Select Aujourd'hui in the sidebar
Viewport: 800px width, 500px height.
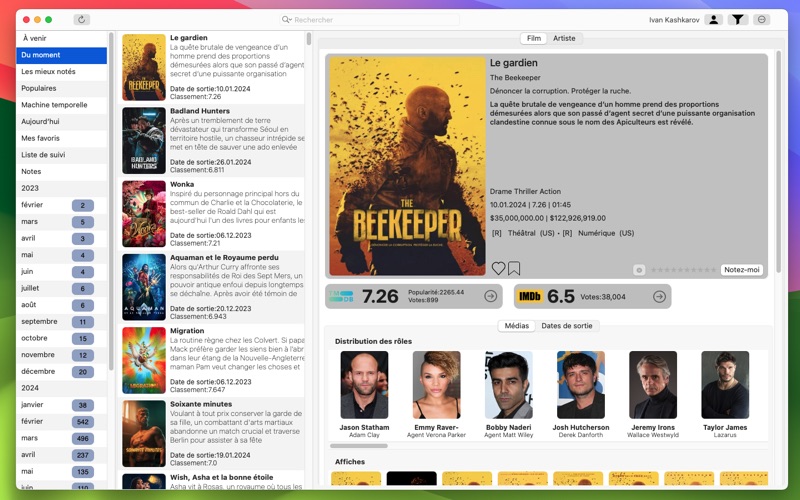pos(61,121)
